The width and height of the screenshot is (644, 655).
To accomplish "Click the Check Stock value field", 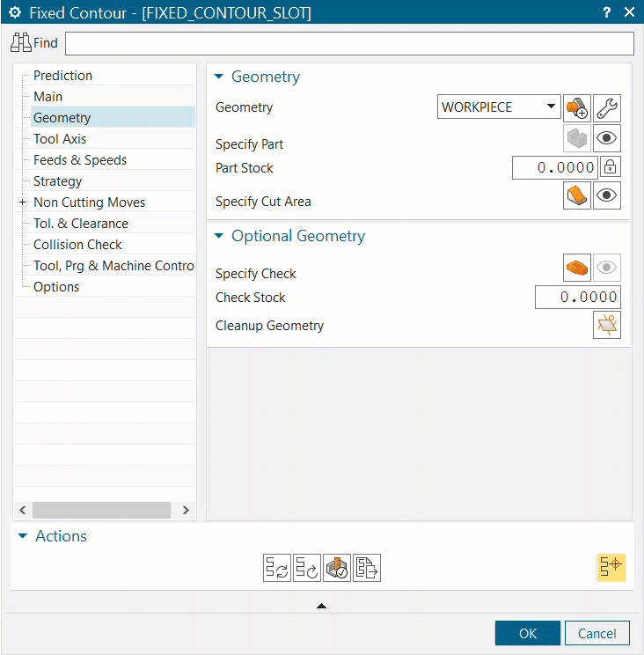I will coord(578,297).
